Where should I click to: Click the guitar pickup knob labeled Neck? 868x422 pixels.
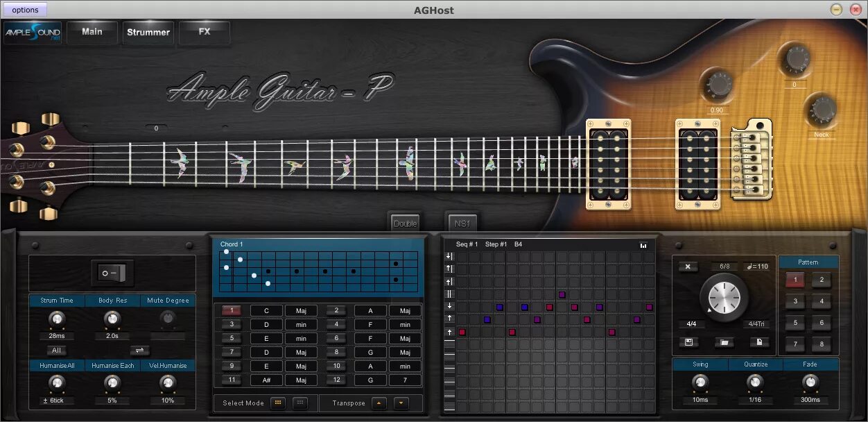pos(822,111)
